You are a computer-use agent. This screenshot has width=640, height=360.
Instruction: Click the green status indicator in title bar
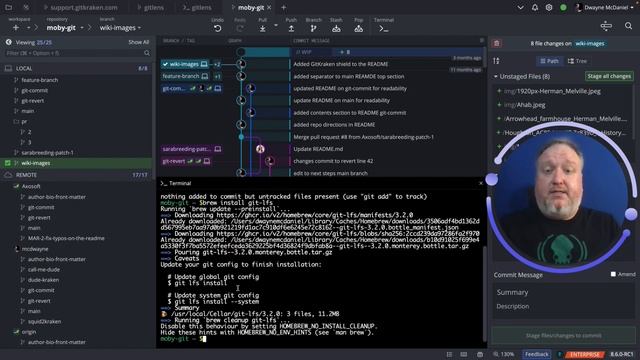click(563, 7)
